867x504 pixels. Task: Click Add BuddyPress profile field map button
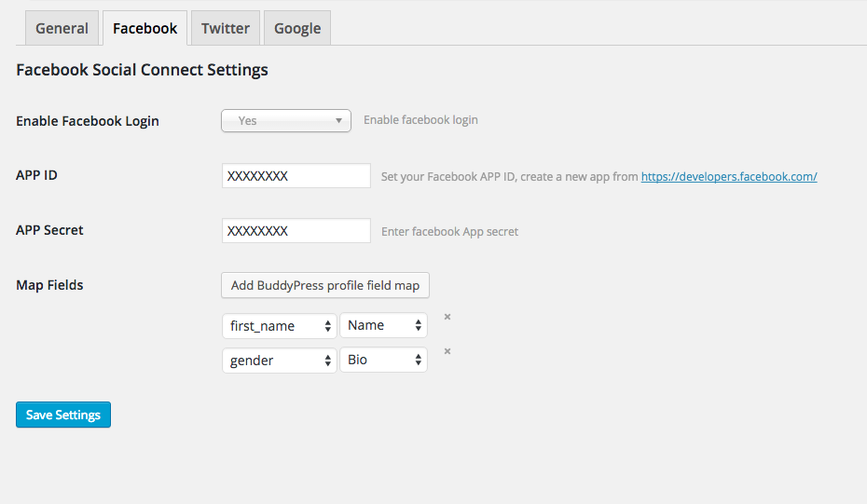(x=325, y=285)
